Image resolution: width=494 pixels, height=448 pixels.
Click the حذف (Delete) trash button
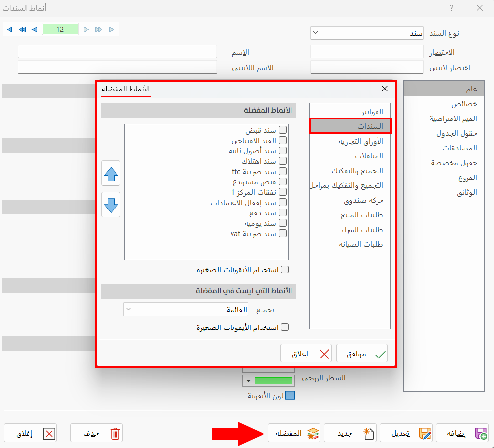[96, 433]
